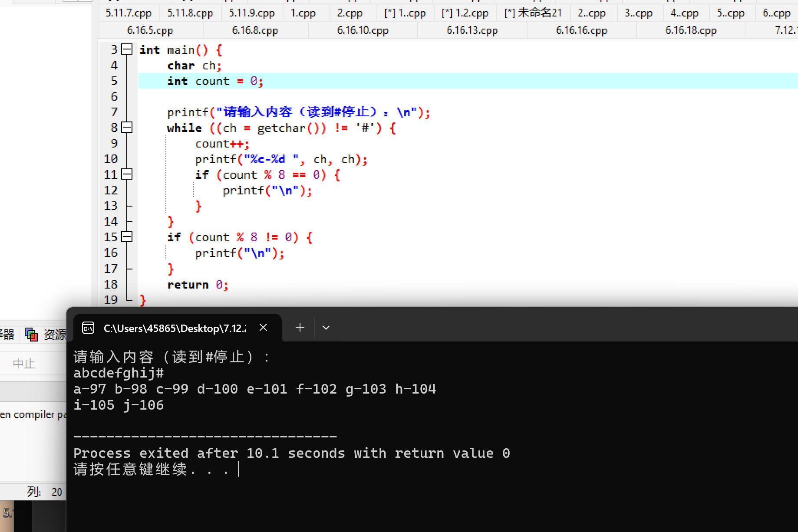The width and height of the screenshot is (798, 532).
Task: Add a new terminal tab with plus
Action: coord(300,328)
